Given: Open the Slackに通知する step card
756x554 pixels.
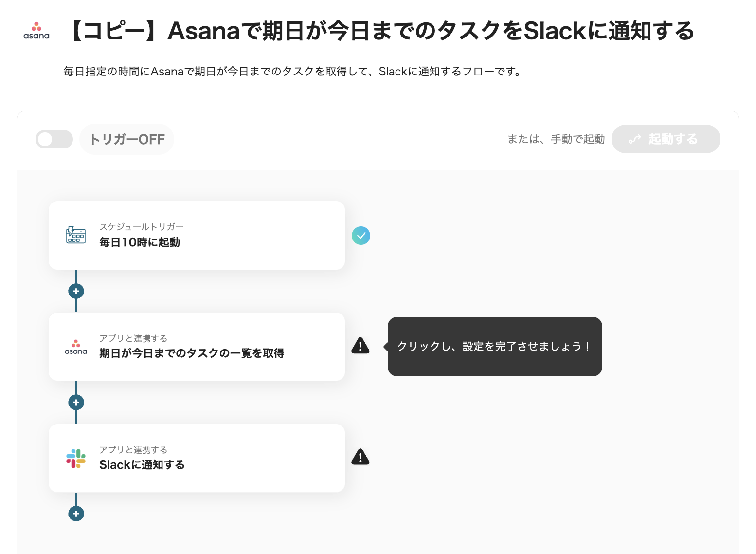Looking at the screenshot, I should coord(197,458).
